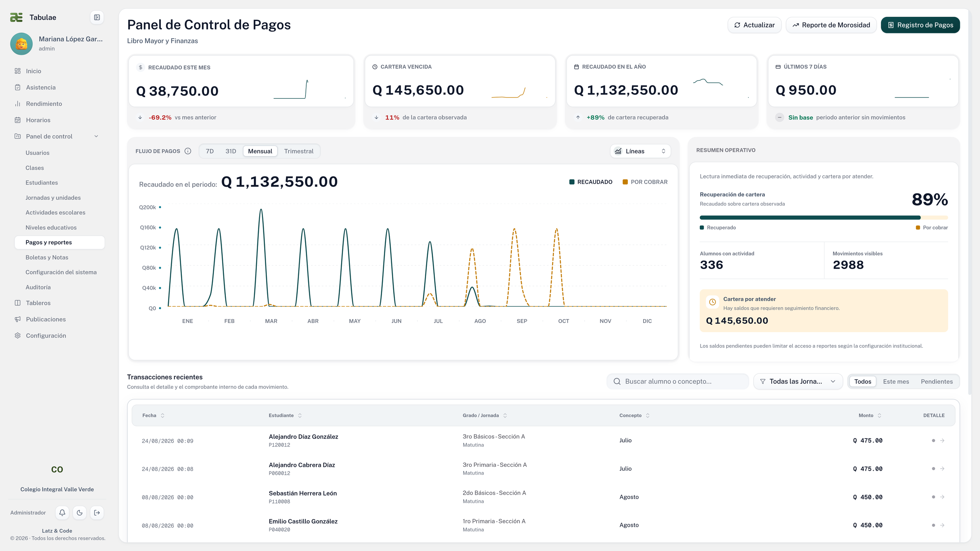
Task: Open detail arrow for Alejandro Cabrera Díaz row
Action: point(942,469)
